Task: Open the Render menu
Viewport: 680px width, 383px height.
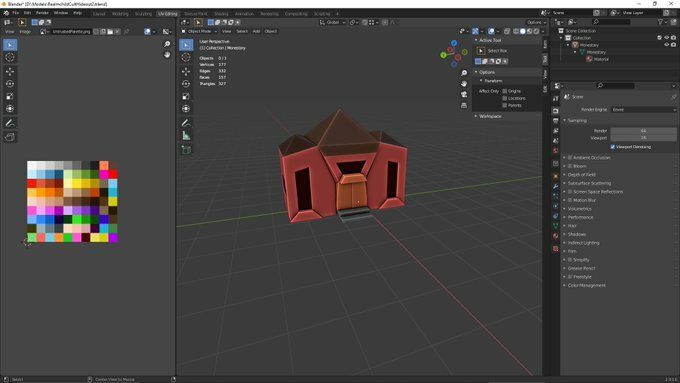Action: click(x=42, y=13)
